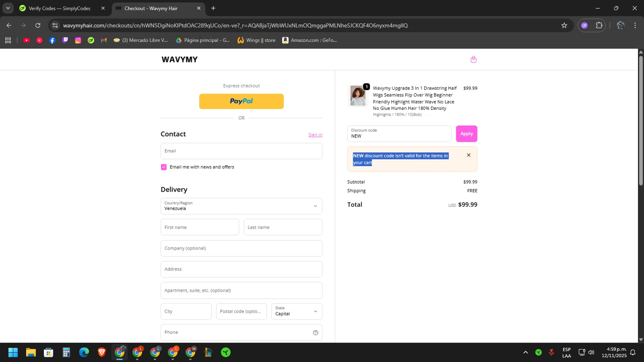Open a new browser tab
The width and height of the screenshot is (644, 362).
(213, 8)
